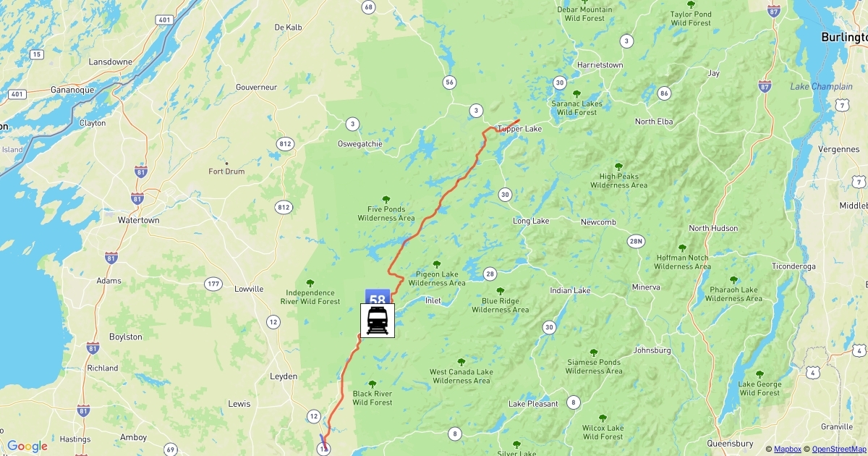Click the Tupper Lake town label
Viewport: 868px width, 456px height.
coord(519,129)
